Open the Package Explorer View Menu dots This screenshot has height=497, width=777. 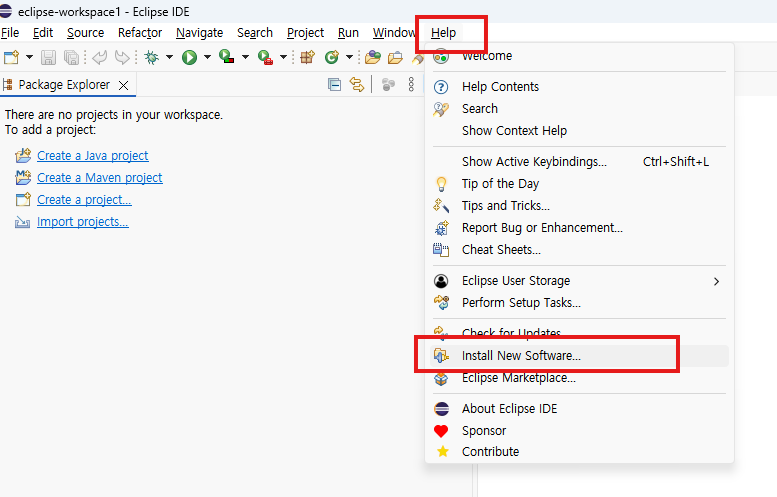(411, 85)
